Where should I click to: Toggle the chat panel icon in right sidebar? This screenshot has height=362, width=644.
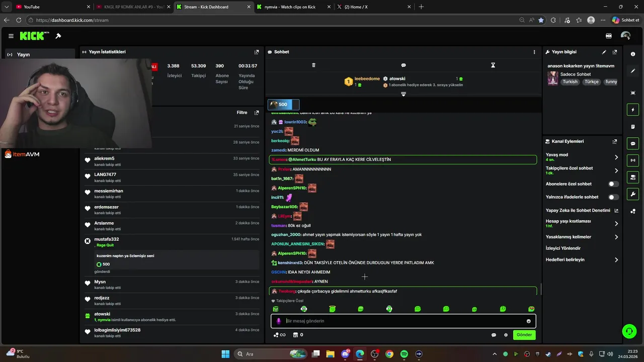tap(633, 144)
